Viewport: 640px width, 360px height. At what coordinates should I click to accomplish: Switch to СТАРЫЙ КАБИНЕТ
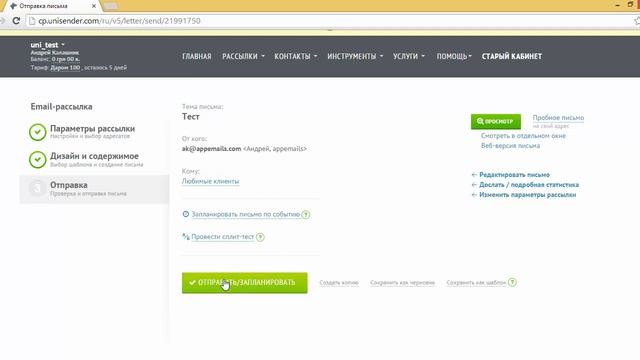pos(512,56)
